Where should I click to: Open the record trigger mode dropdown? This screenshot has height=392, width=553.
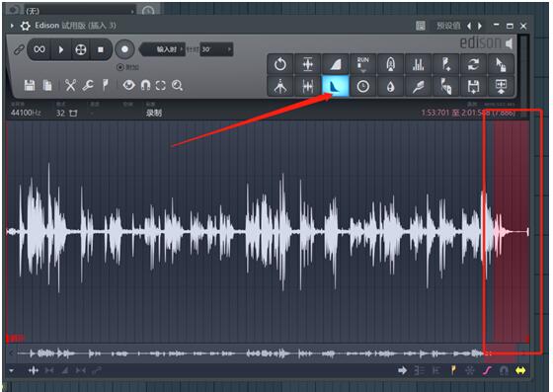(163, 49)
